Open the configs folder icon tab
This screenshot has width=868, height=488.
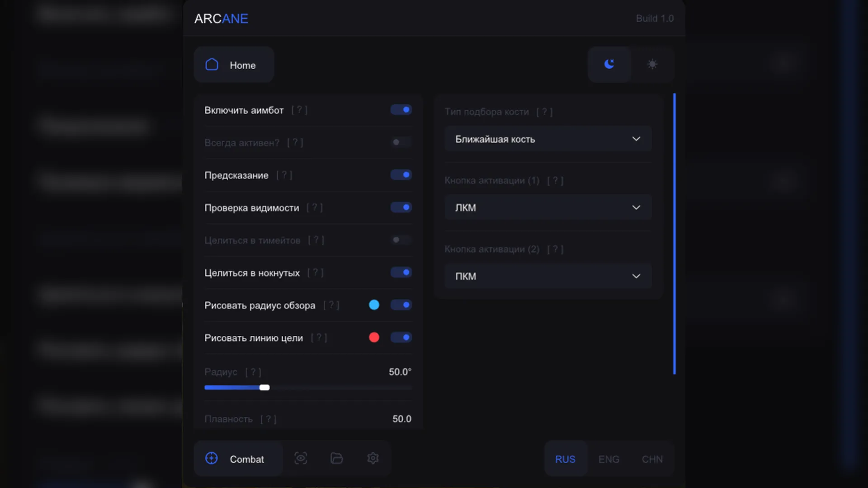click(x=337, y=458)
